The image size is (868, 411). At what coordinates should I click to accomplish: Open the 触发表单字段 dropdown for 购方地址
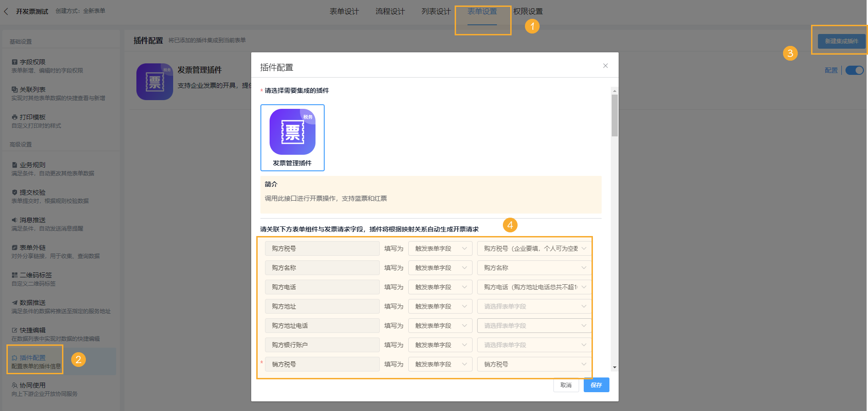click(440, 306)
